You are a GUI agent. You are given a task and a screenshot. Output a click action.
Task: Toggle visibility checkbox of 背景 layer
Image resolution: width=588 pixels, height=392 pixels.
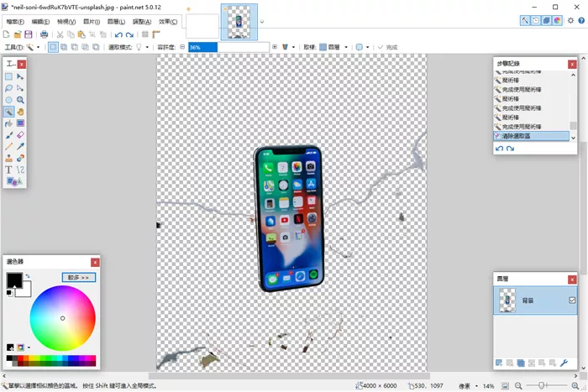tap(572, 301)
